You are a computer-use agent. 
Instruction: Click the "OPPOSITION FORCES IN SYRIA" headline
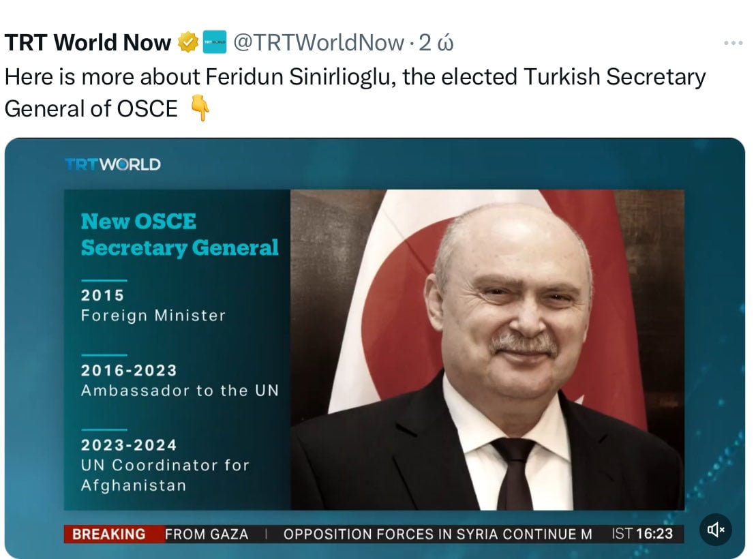437,534
